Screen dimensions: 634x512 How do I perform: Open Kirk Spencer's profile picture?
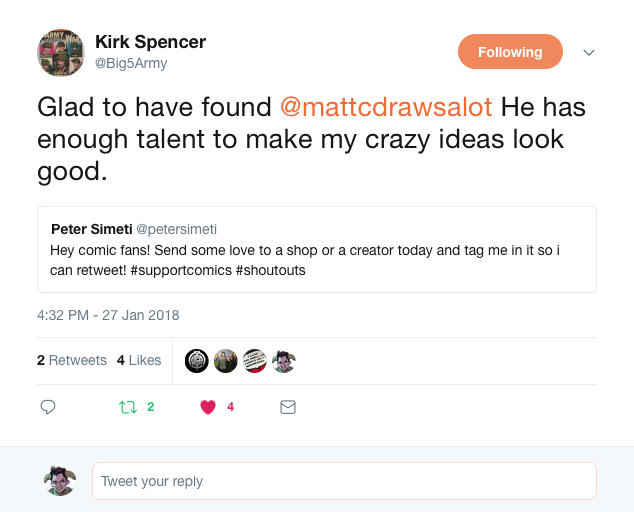(60, 52)
